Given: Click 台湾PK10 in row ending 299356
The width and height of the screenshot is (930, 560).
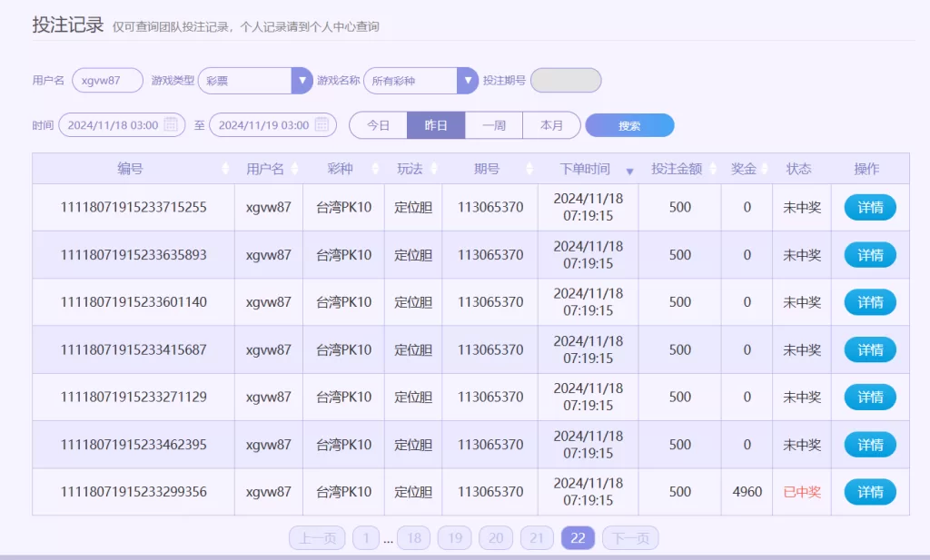Looking at the screenshot, I should (343, 492).
